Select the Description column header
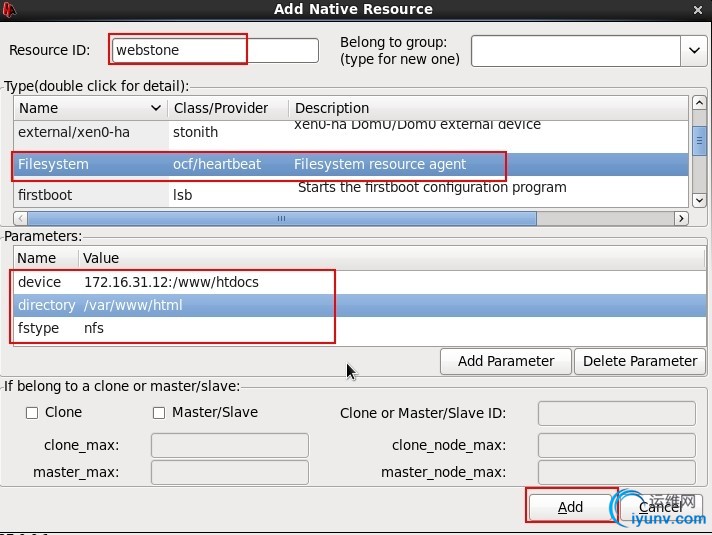 point(489,108)
